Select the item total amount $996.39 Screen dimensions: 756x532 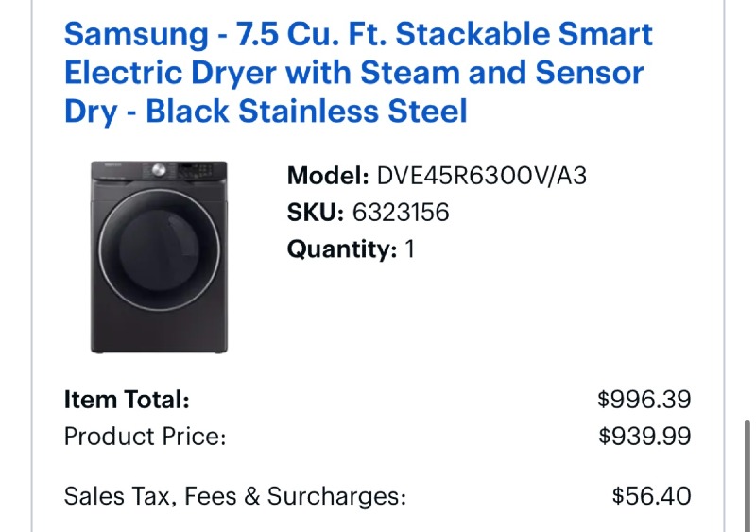644,400
